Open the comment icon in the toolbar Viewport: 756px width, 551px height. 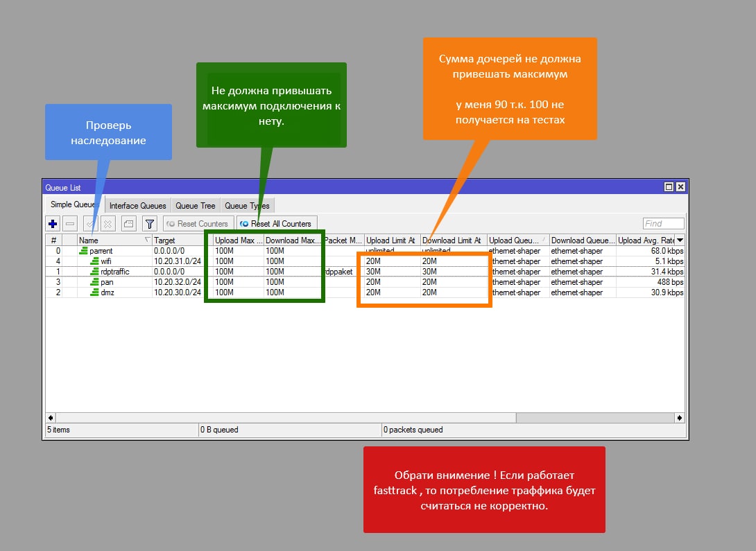pos(129,223)
